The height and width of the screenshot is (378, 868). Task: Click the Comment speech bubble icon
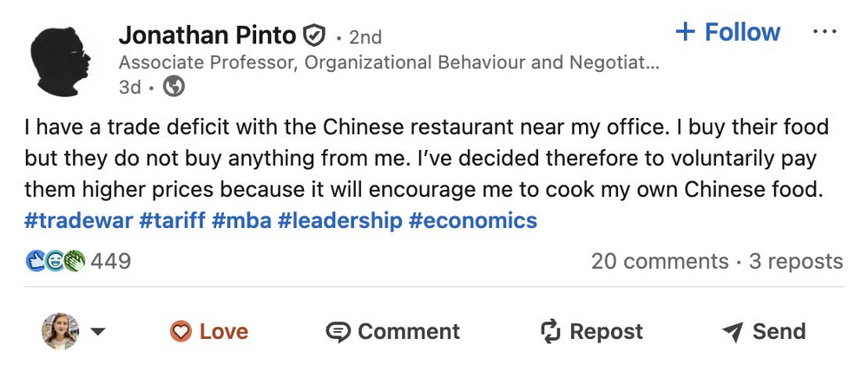tap(337, 331)
